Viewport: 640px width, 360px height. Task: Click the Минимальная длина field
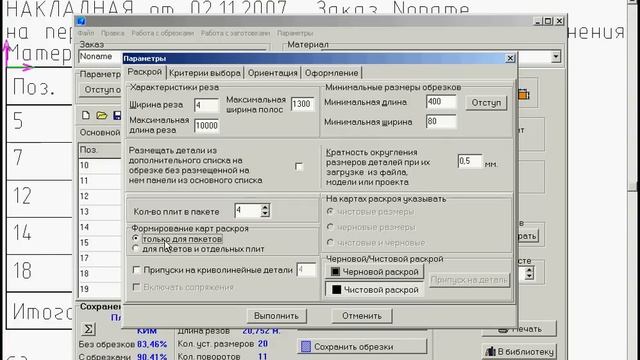441,102
